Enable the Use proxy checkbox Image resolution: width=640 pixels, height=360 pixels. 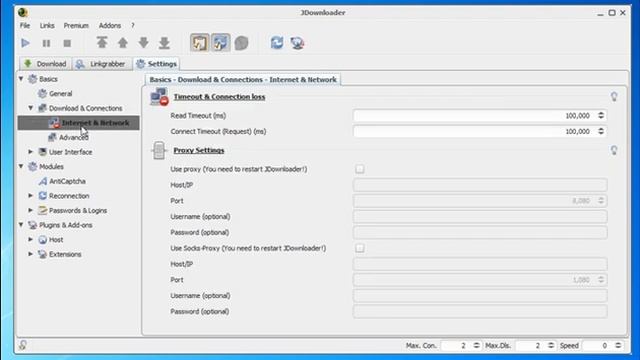360,169
